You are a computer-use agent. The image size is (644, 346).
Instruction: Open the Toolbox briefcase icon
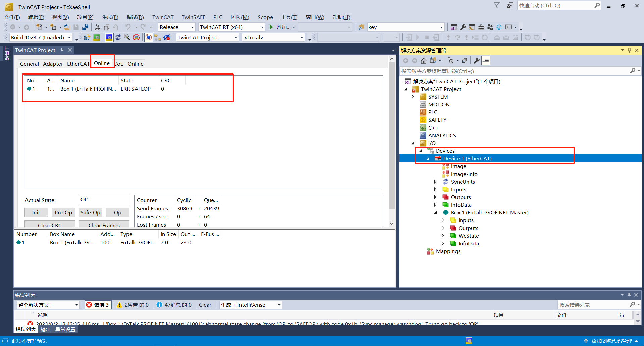point(481,27)
